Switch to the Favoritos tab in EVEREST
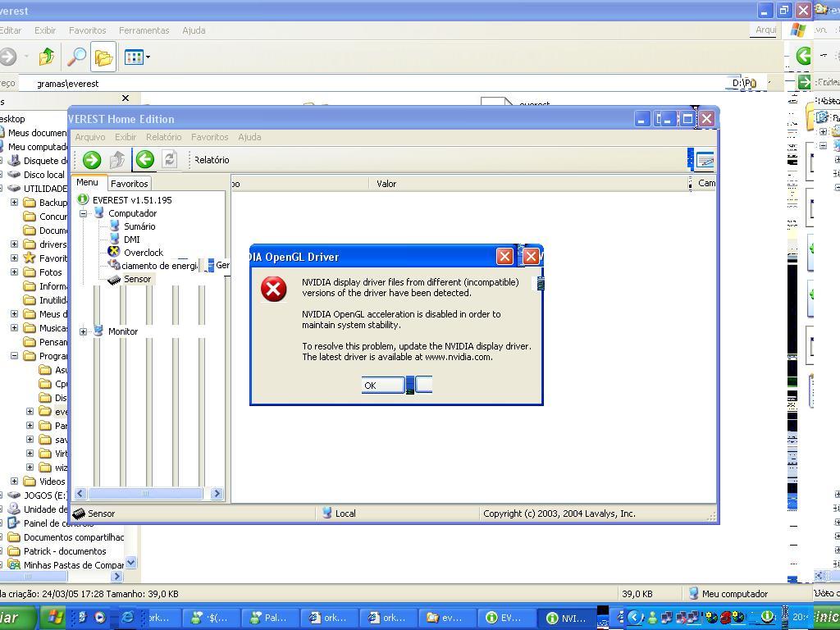The width and height of the screenshot is (840, 630). click(x=129, y=183)
